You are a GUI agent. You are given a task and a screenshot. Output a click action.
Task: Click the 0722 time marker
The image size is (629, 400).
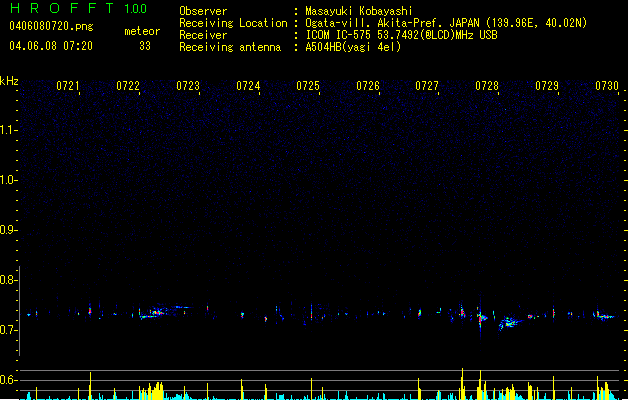(128, 86)
